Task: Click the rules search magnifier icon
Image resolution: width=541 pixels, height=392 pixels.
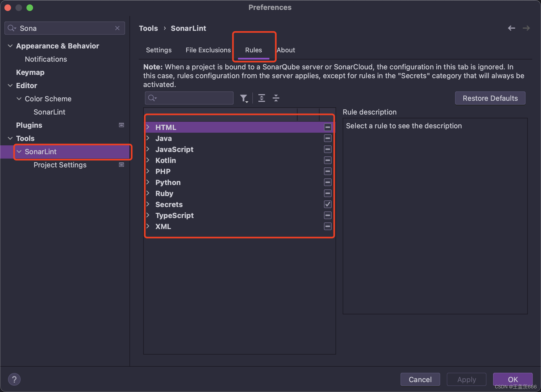Action: click(x=152, y=98)
